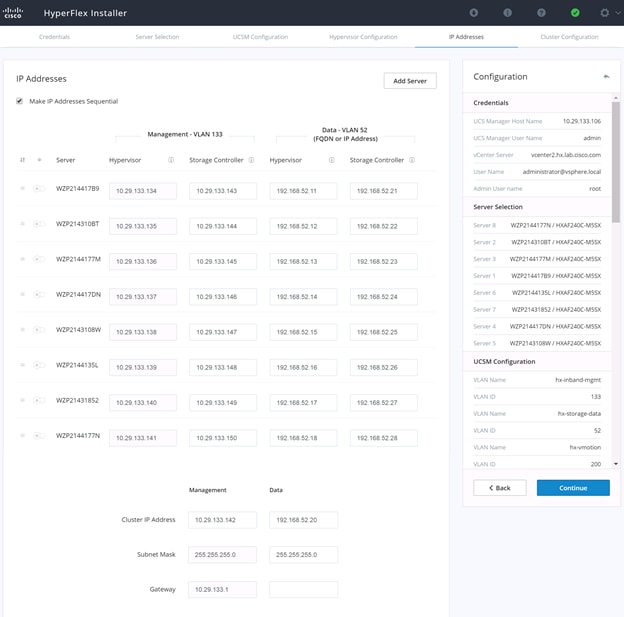Select the IP Addresses tab

[466, 37]
